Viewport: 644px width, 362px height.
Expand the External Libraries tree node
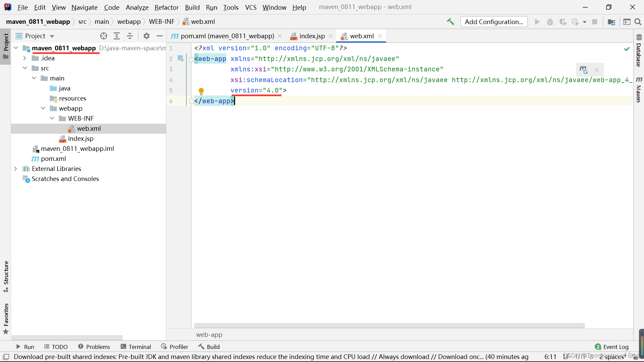15,168
